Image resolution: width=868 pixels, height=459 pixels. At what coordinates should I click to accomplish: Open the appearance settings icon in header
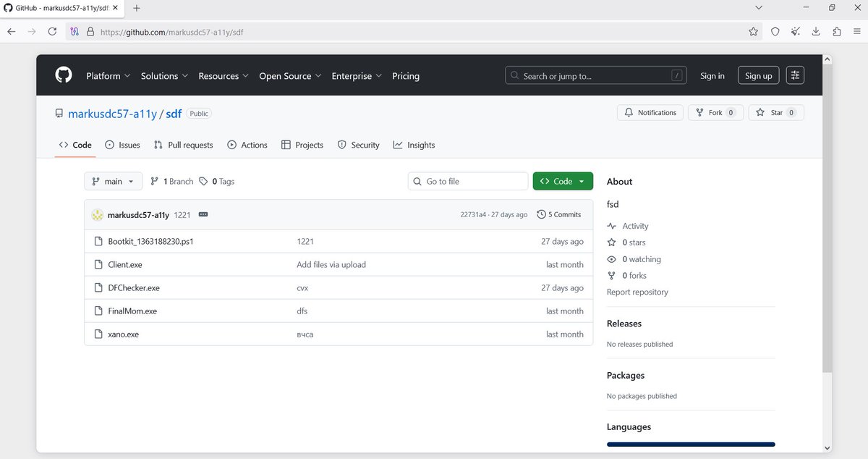coord(795,75)
